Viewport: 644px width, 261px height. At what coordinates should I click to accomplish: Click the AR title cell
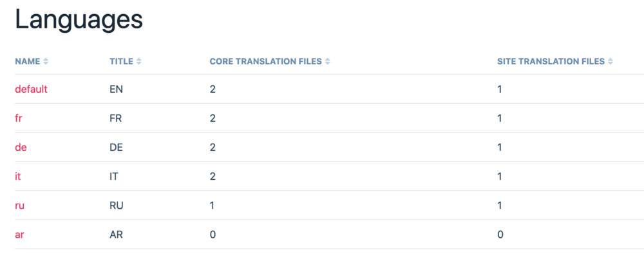point(116,235)
